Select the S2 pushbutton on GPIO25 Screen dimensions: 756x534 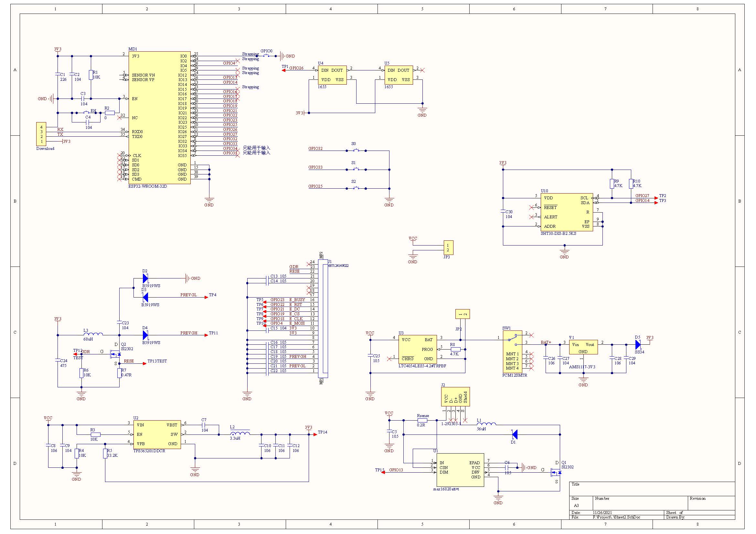tap(356, 188)
